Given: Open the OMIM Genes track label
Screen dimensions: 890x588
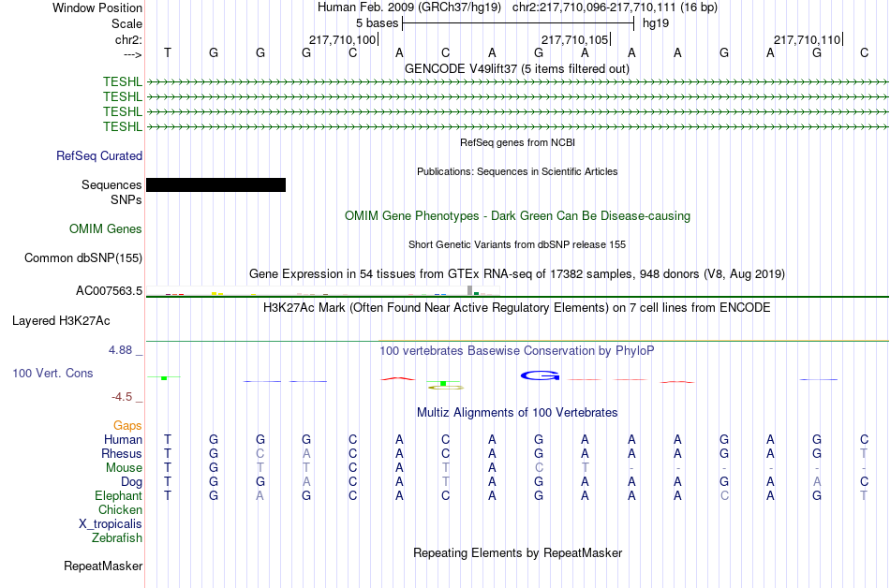Looking at the screenshot, I should tap(106, 228).
